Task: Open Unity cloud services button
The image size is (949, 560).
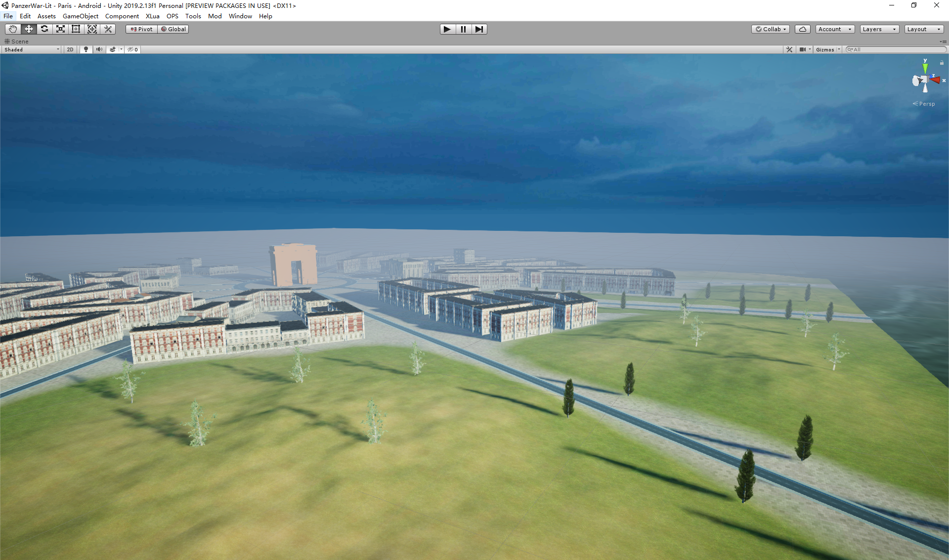Action: [802, 29]
